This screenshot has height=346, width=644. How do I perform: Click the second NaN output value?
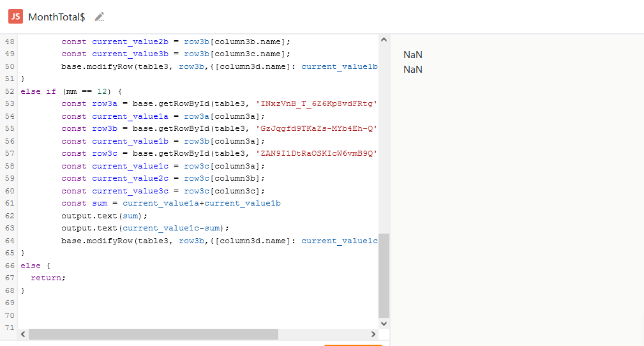click(413, 69)
